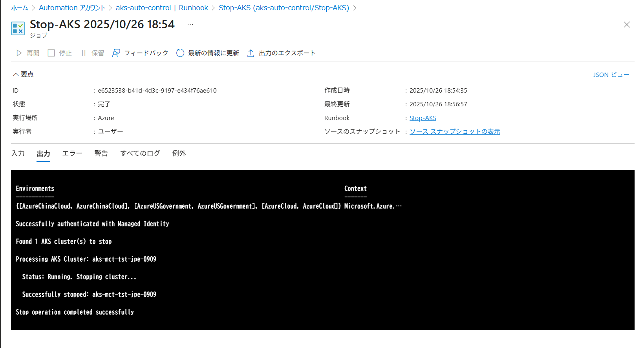Select the 出力 tab
This screenshot has width=644, height=348.
pyautogui.click(x=43, y=153)
